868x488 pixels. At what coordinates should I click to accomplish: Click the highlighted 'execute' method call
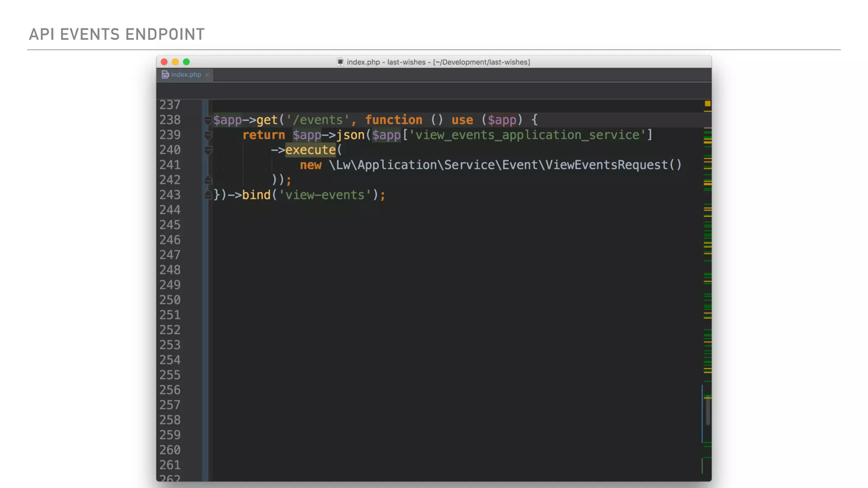tap(310, 150)
